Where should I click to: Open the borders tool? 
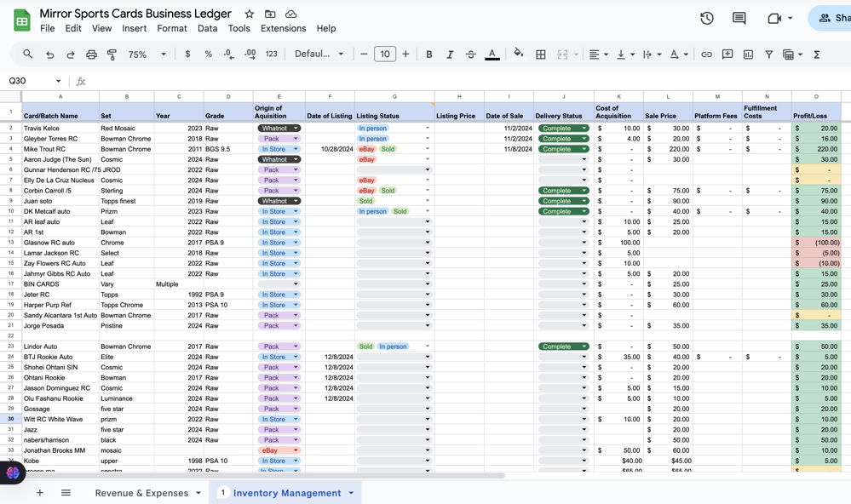coord(541,54)
